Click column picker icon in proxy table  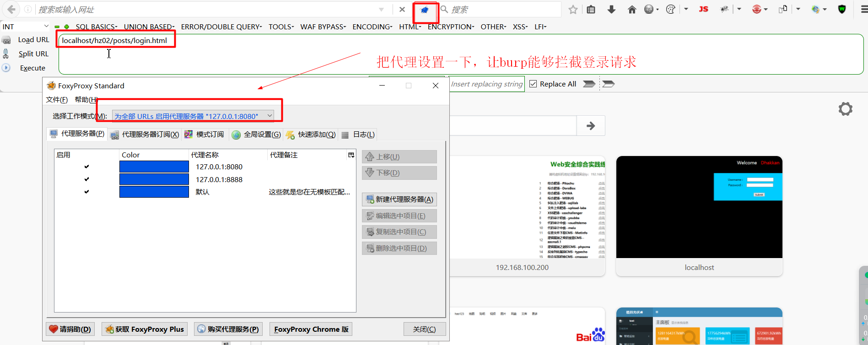coord(351,155)
